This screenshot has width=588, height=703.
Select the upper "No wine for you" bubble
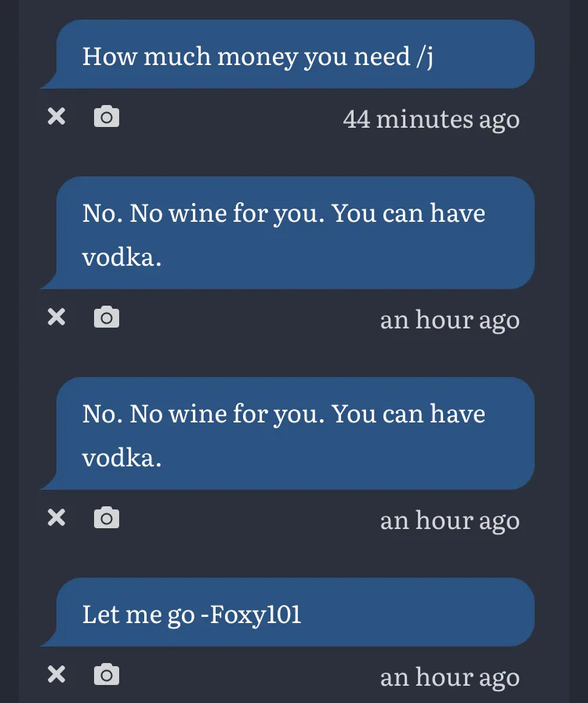pos(294,234)
